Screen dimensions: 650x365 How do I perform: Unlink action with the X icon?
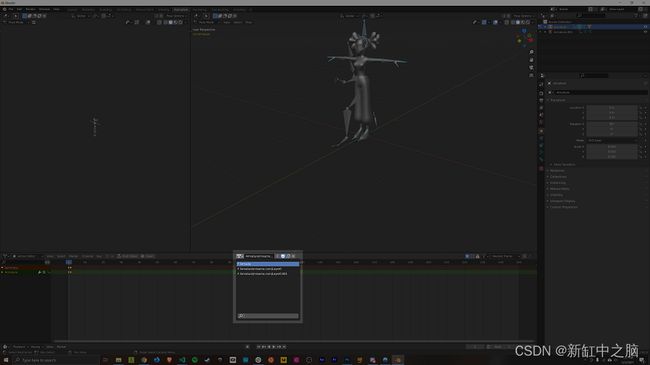point(293,256)
